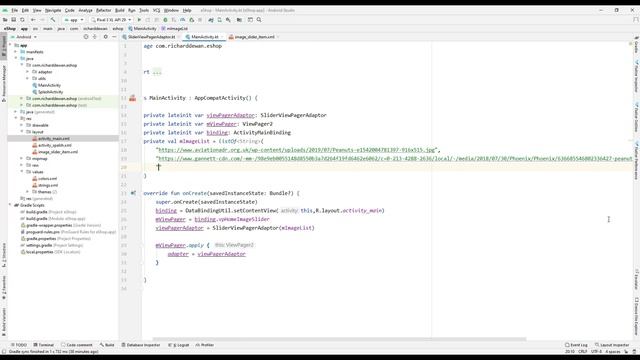Switch to SliderViewPagerAdaptor.kt tab

(x=151, y=37)
